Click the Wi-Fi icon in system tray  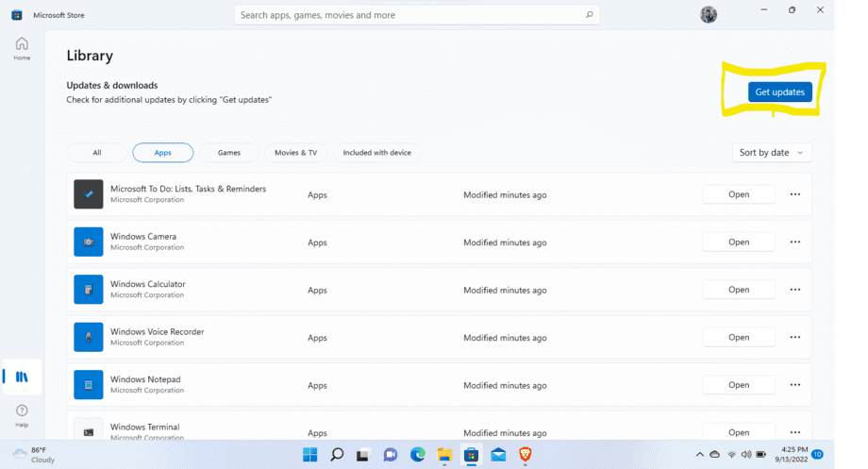click(x=731, y=455)
